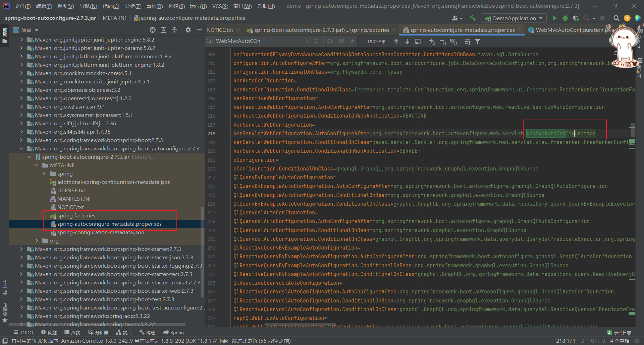Click the LF line separator indicator
Viewport: 644px width, 345px height.
583,341
